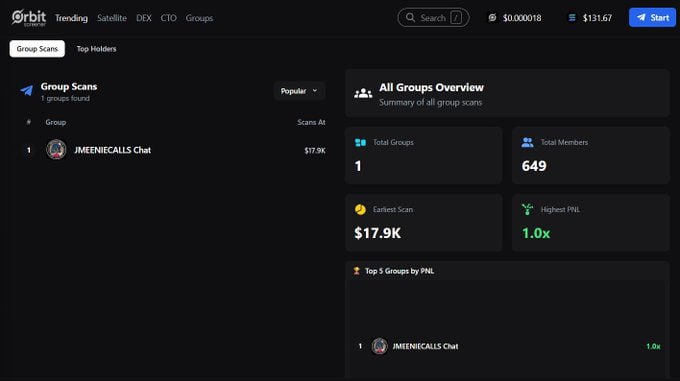Click the chevron on Popular dropdown
The height and width of the screenshot is (381, 680).
click(315, 91)
